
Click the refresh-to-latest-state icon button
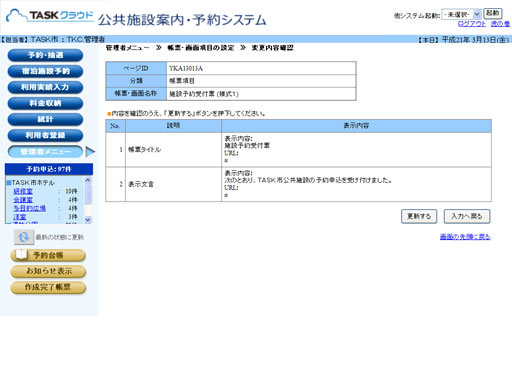coord(24,237)
